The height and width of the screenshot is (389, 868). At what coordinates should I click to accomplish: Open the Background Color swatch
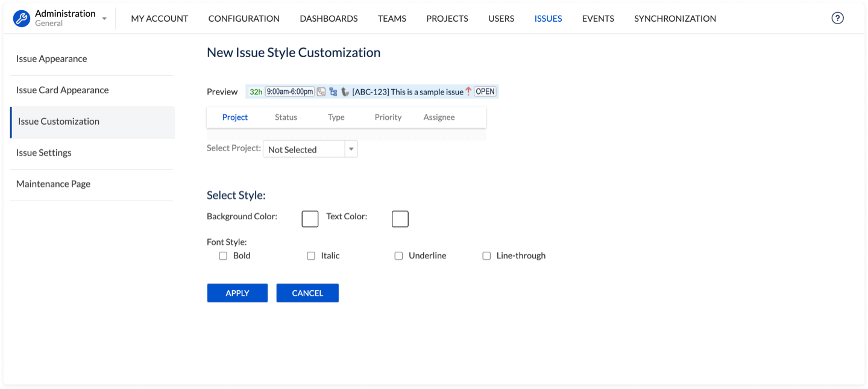(310, 219)
